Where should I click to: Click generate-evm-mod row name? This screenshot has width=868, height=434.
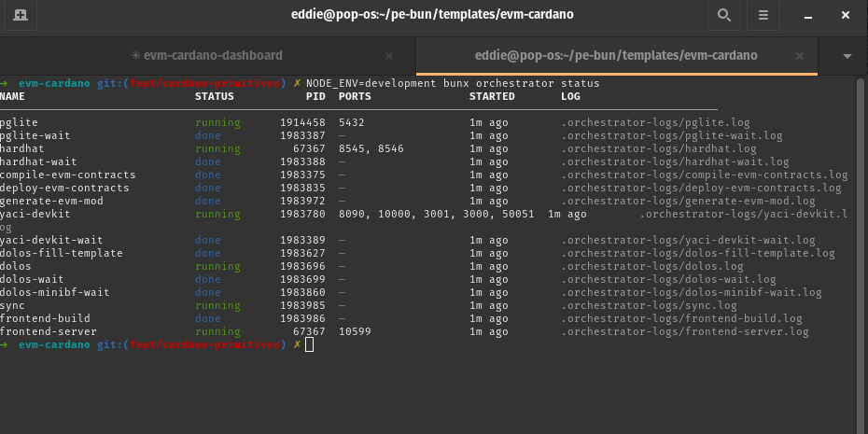coord(51,201)
